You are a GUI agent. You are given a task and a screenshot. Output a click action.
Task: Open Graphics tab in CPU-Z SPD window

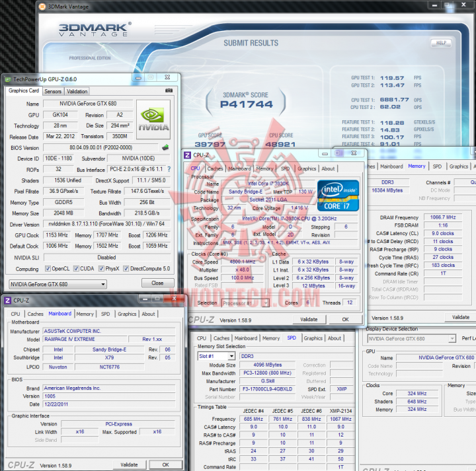(313, 338)
